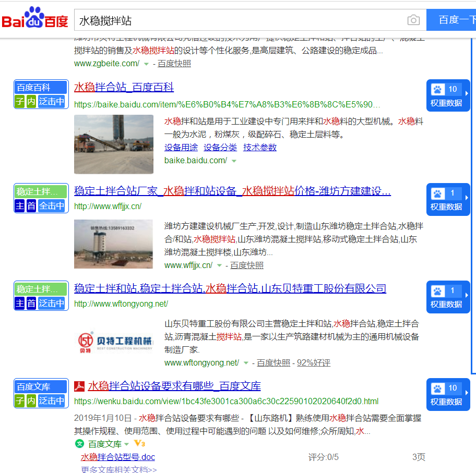Expand the dropdown arrow next to baike.baidu.com/

[x=234, y=161]
